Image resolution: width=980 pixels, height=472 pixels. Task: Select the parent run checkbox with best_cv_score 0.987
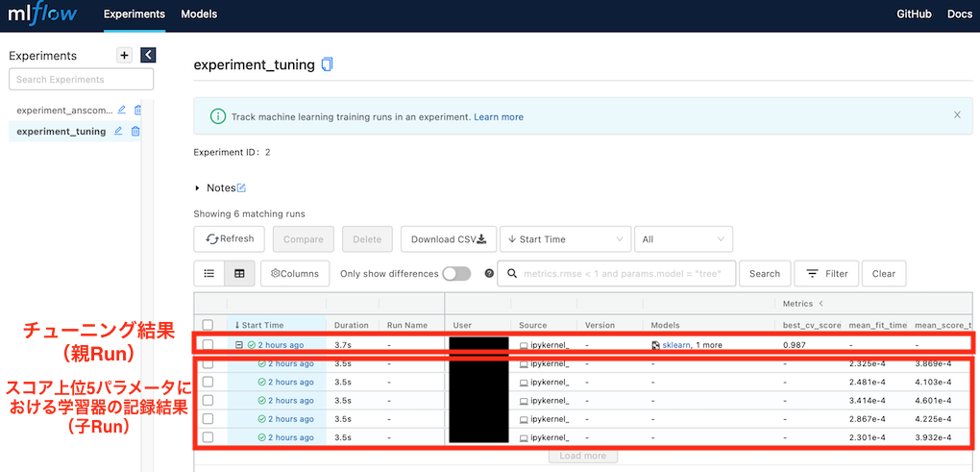coord(208,344)
